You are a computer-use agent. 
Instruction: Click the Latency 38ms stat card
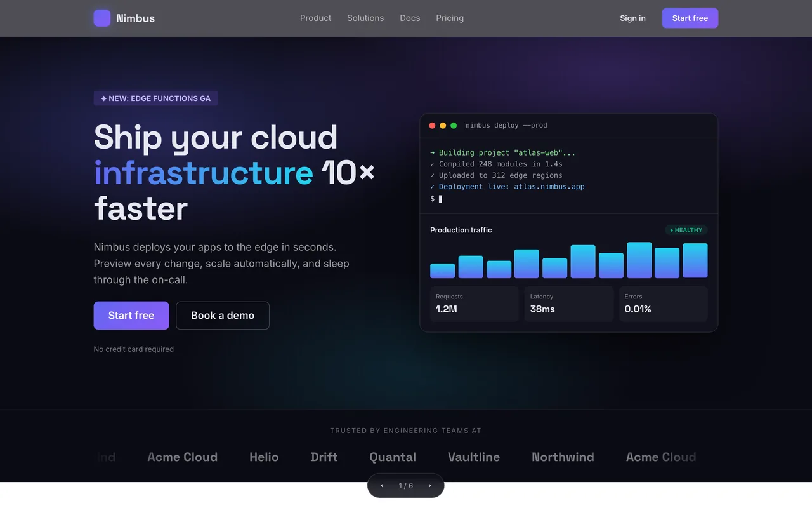(569, 304)
